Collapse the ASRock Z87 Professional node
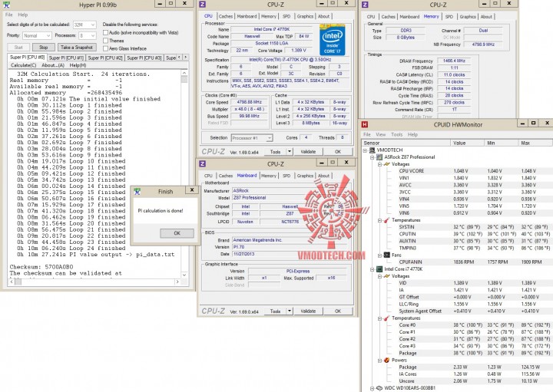This screenshot has height=392, width=553. click(x=373, y=157)
